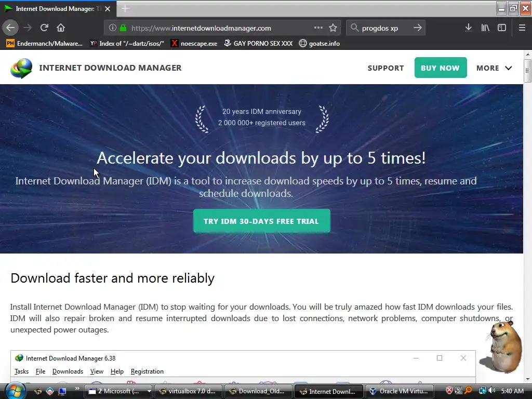The height and width of the screenshot is (399, 532).
Task: Switch to Download_Old taskbar window
Action: click(258, 391)
